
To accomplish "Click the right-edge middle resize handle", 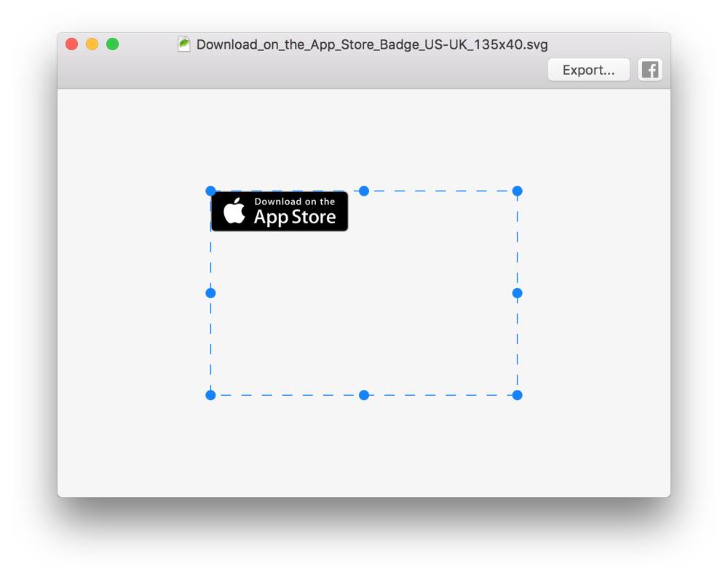I will coord(517,293).
